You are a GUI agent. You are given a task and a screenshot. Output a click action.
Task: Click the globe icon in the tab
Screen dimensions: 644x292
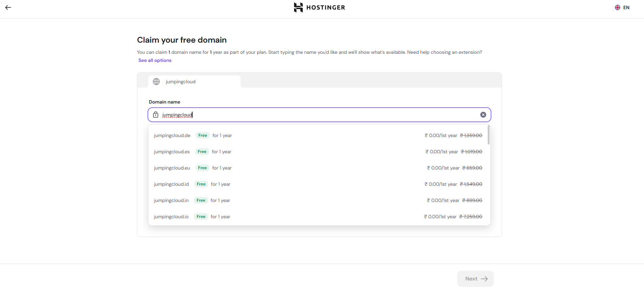(x=156, y=82)
